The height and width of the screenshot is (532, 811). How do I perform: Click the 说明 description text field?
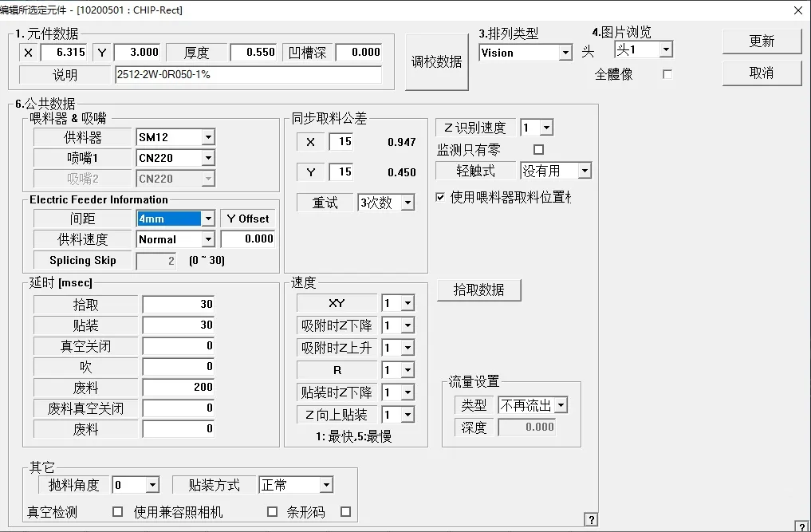click(x=248, y=75)
